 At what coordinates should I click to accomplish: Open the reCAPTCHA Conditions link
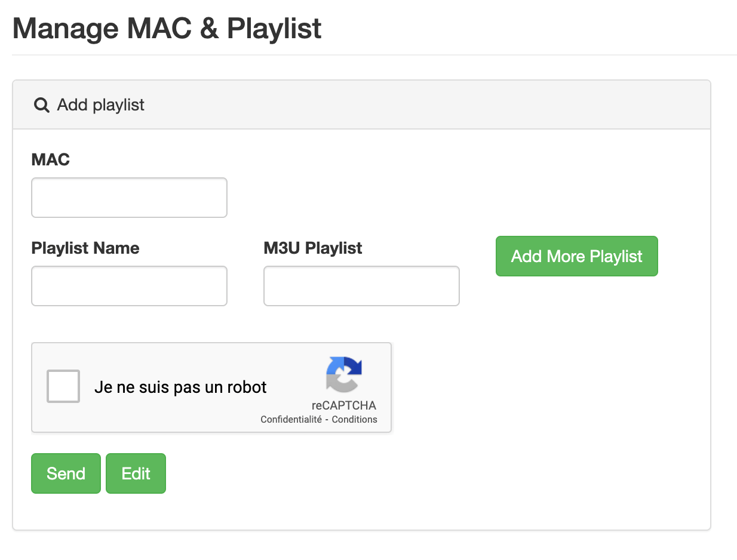[x=354, y=419]
